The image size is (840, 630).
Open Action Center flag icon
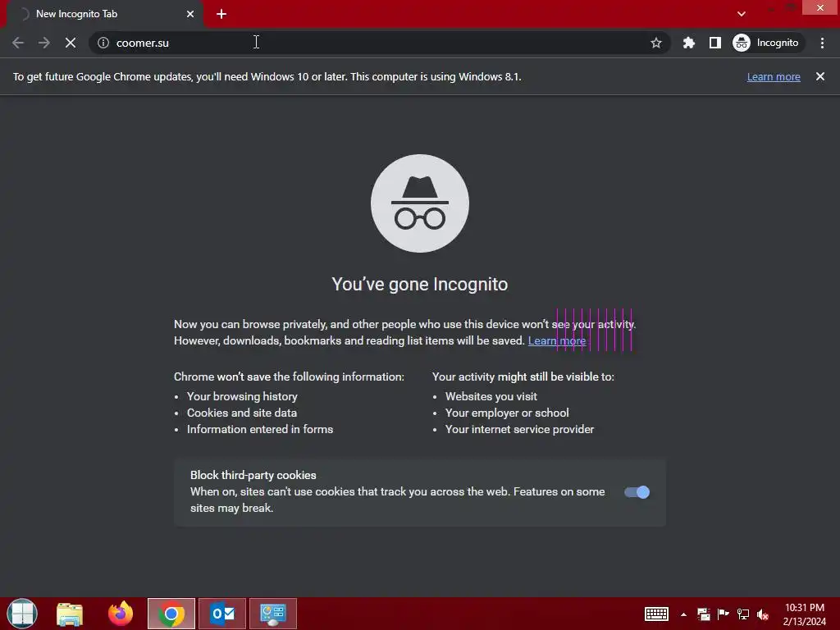click(x=724, y=614)
